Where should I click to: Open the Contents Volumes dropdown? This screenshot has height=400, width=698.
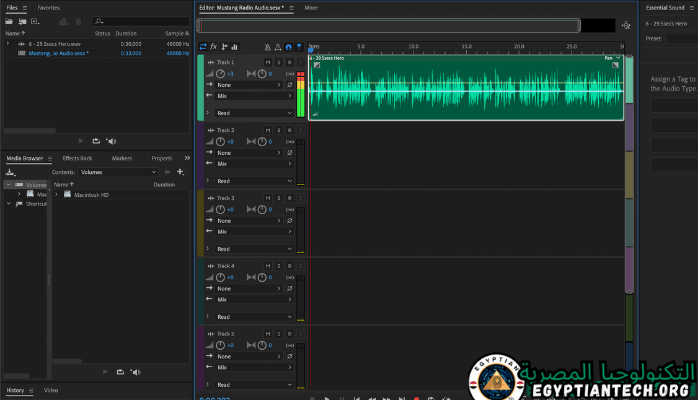[x=118, y=172]
